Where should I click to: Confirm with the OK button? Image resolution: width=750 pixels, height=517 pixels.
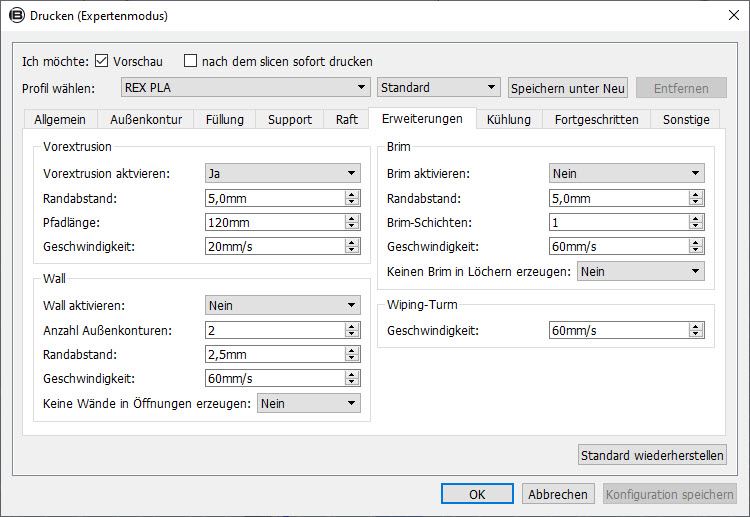tap(477, 494)
